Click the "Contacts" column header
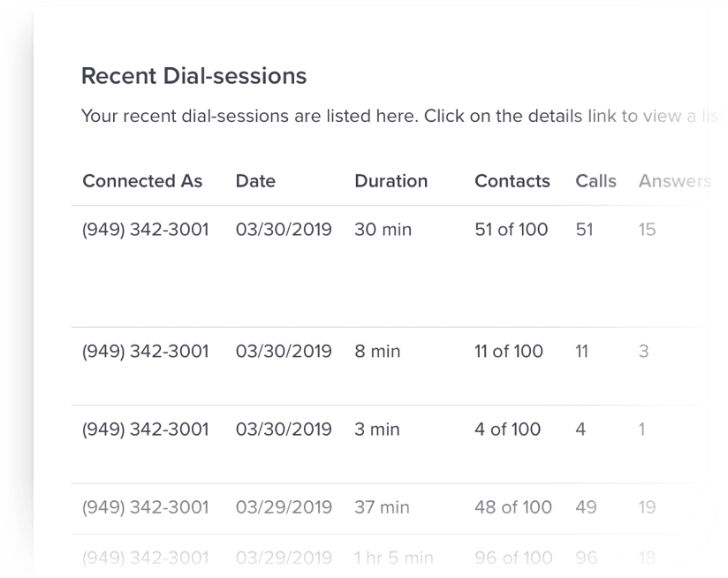This screenshot has width=728, height=578. pyautogui.click(x=512, y=181)
